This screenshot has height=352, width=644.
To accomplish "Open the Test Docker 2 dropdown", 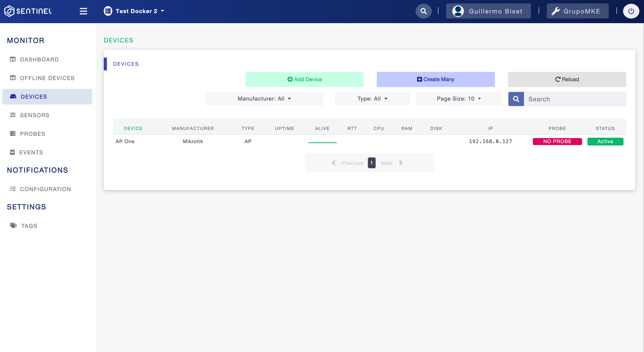I will coord(134,11).
